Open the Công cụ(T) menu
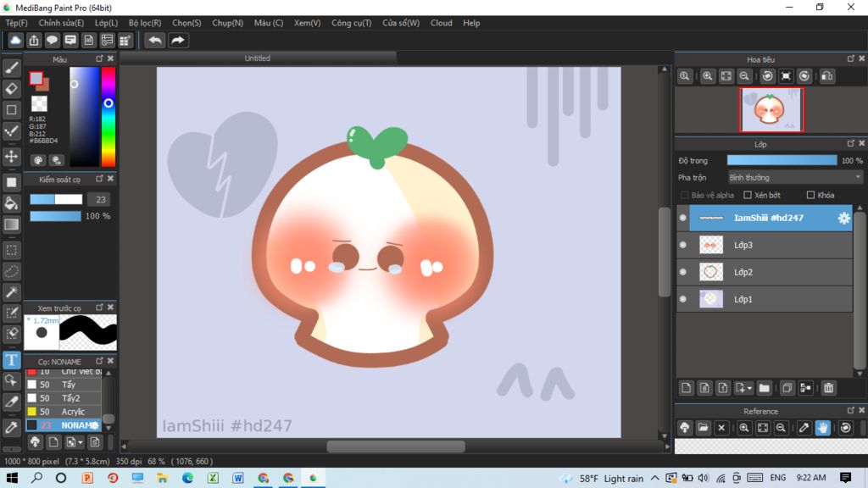The image size is (868, 488). point(351,23)
